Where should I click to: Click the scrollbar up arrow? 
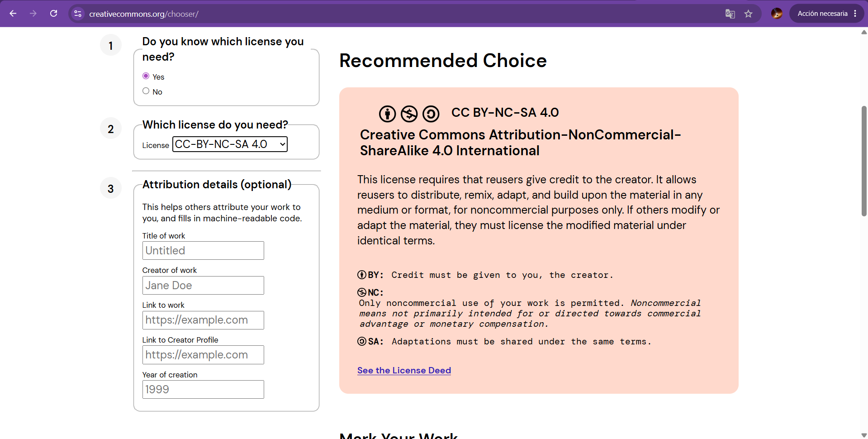[x=864, y=32]
